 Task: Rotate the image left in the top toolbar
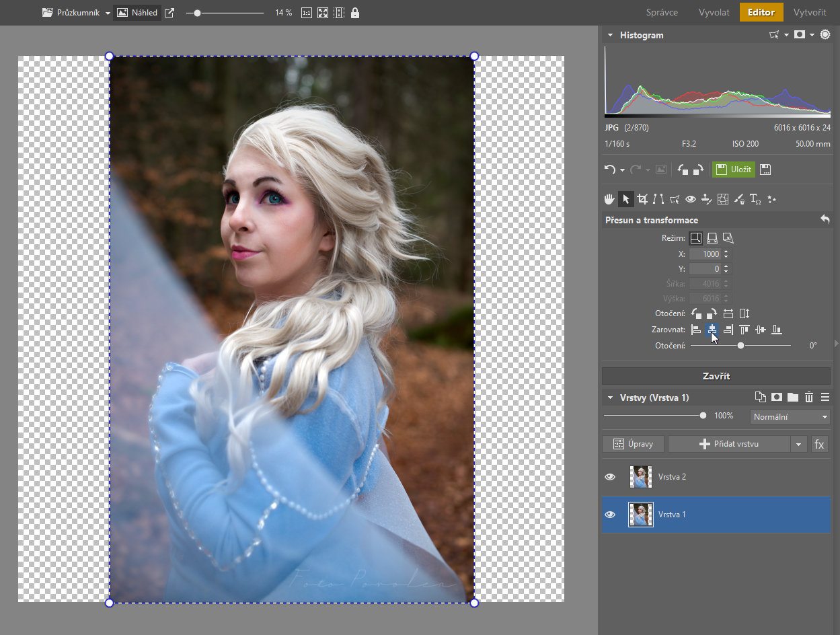click(x=683, y=170)
